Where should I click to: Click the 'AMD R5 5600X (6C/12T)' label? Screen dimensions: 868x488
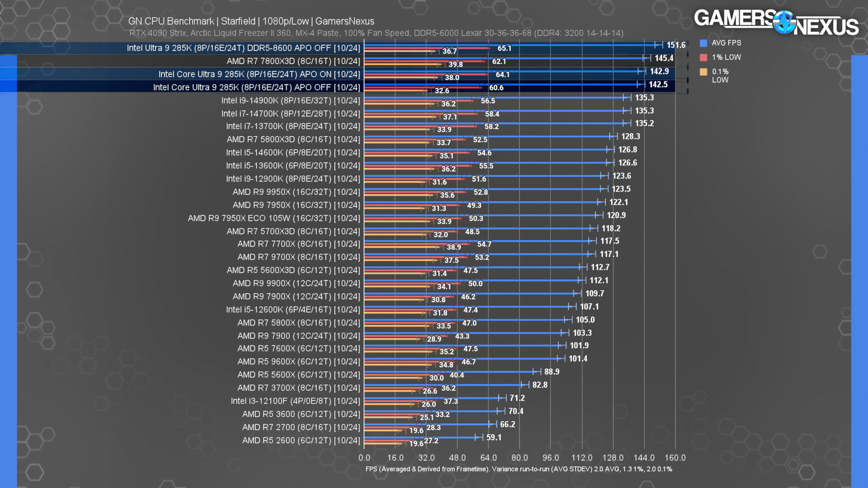pos(299,375)
